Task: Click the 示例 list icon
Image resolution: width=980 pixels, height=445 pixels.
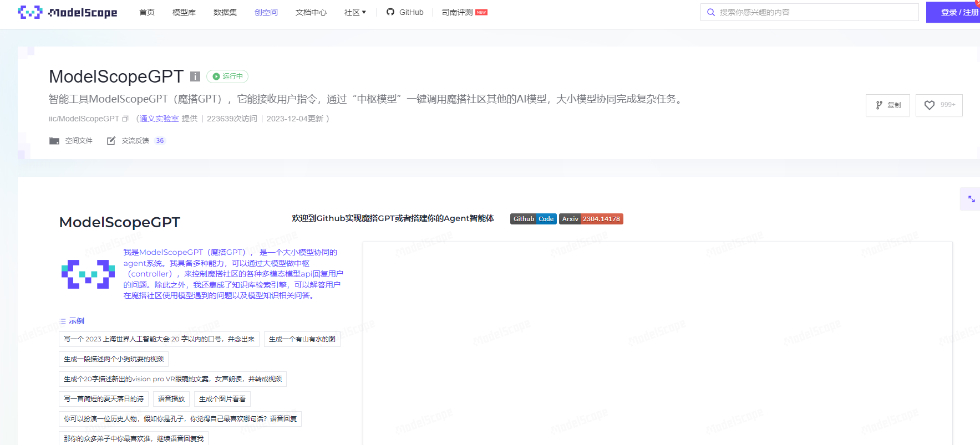Action: [63, 321]
